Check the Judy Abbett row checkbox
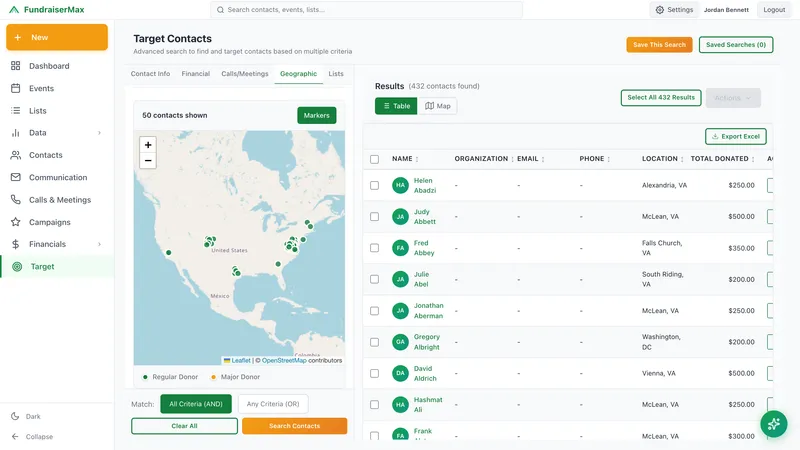 pyautogui.click(x=374, y=217)
